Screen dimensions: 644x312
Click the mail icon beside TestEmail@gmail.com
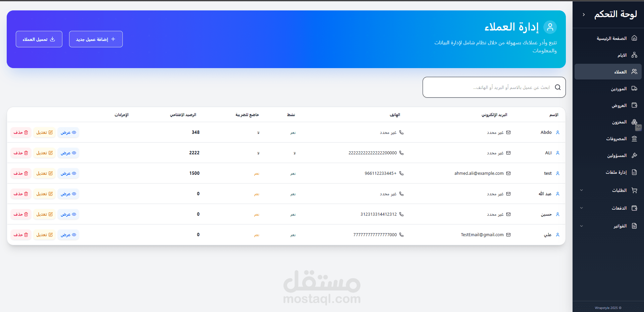click(508, 235)
